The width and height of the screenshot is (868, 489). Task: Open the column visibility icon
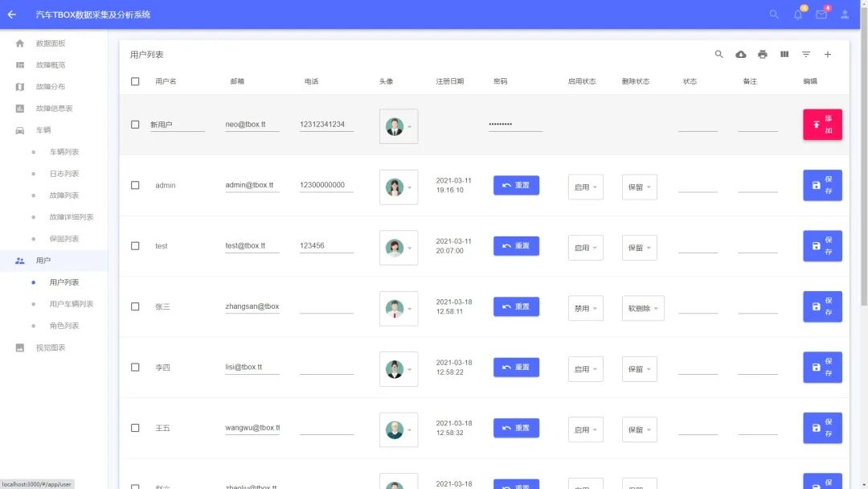784,55
